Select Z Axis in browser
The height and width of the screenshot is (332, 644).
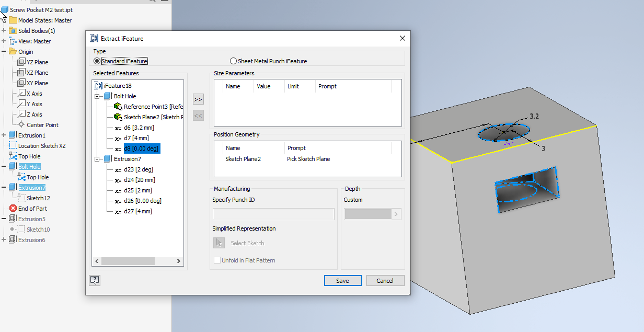(x=34, y=115)
